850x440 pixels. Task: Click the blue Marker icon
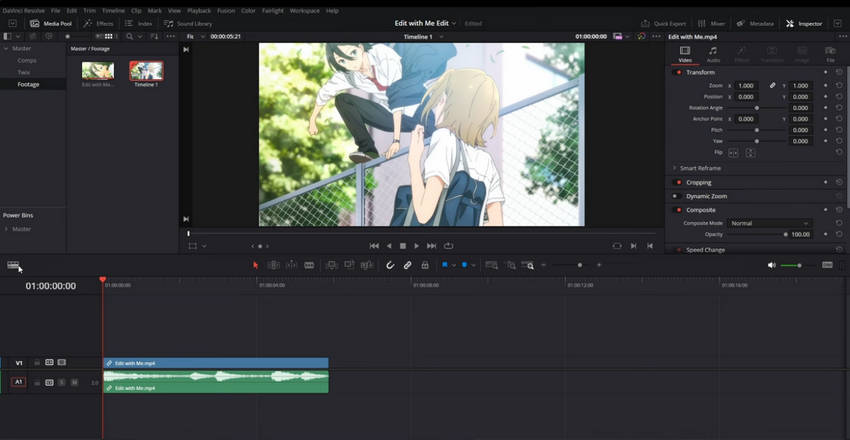point(465,265)
